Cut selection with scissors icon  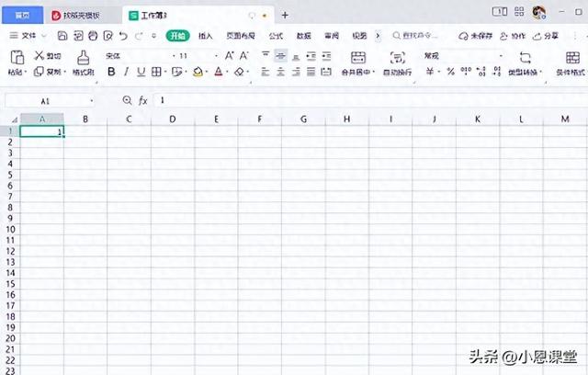(39, 56)
